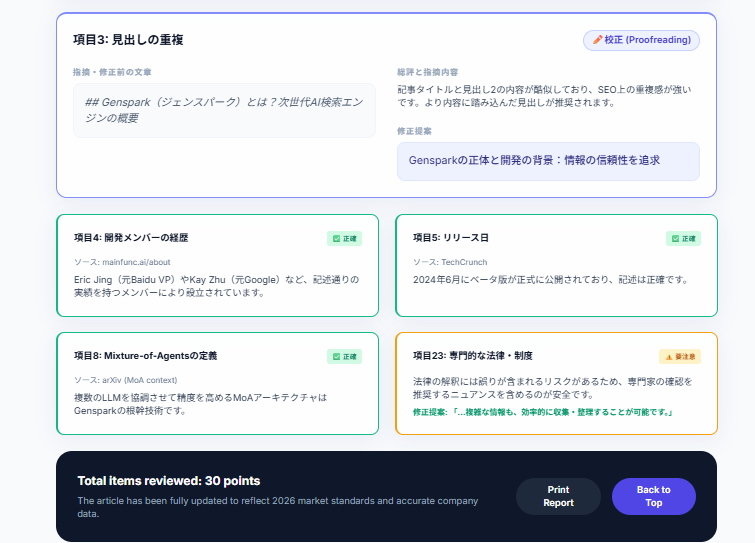Open the 項目23: 専門的な法律・制度 card title

tap(473, 356)
